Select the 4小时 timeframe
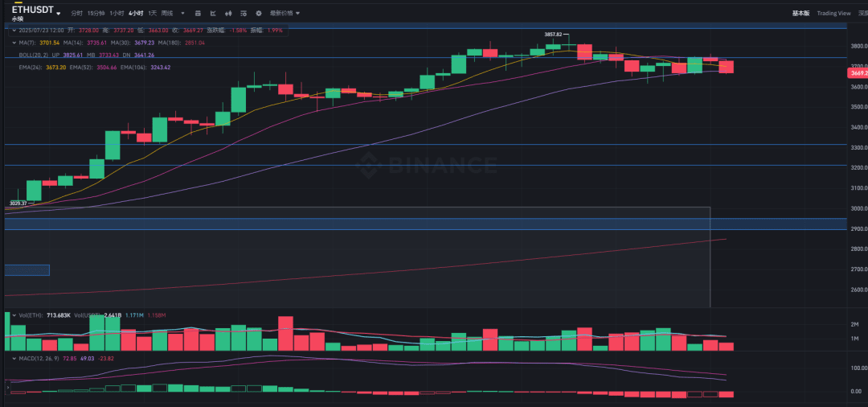The height and width of the screenshot is (407, 868). (136, 13)
